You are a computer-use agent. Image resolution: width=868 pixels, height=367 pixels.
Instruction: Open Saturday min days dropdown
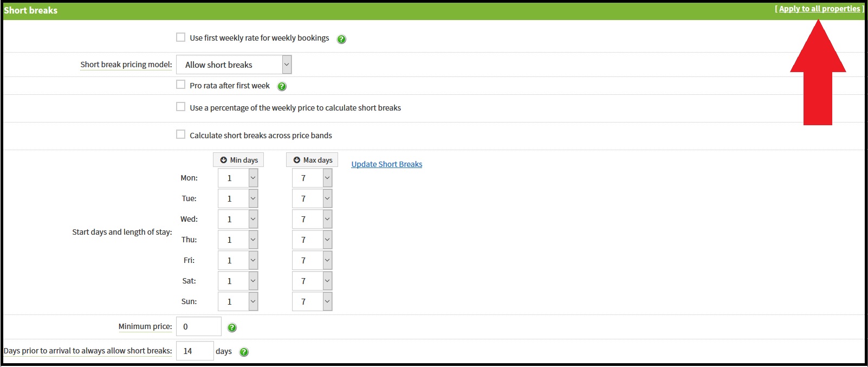coord(238,281)
